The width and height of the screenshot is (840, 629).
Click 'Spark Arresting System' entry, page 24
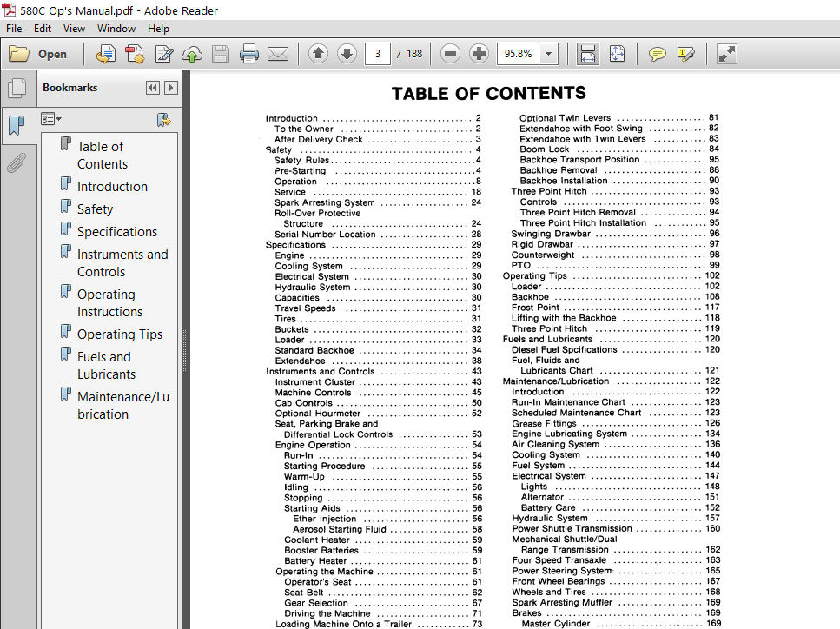point(378,202)
